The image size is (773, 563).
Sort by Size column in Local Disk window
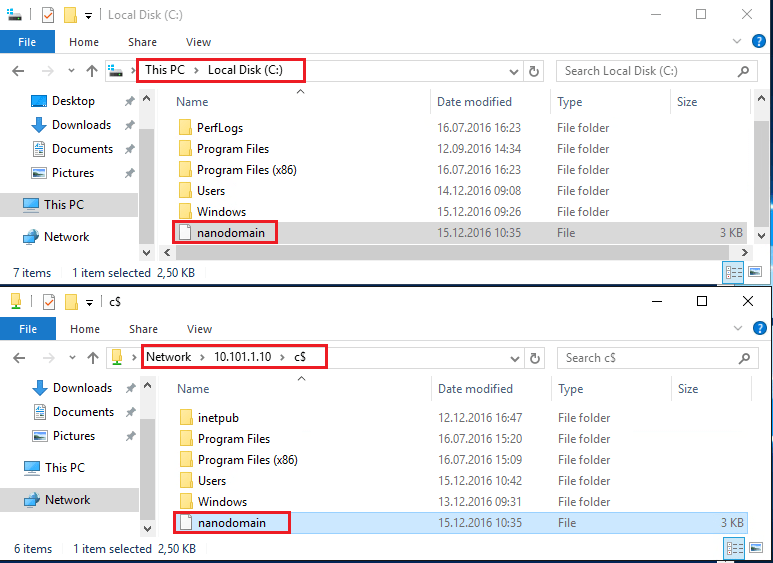pyautogui.click(x=687, y=102)
